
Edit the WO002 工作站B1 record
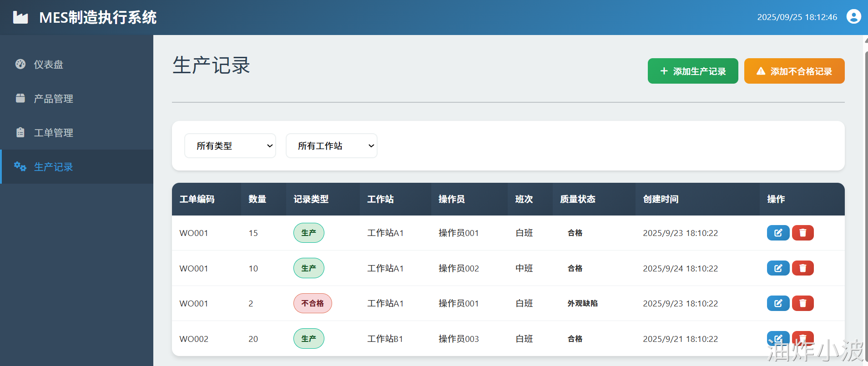pyautogui.click(x=778, y=339)
